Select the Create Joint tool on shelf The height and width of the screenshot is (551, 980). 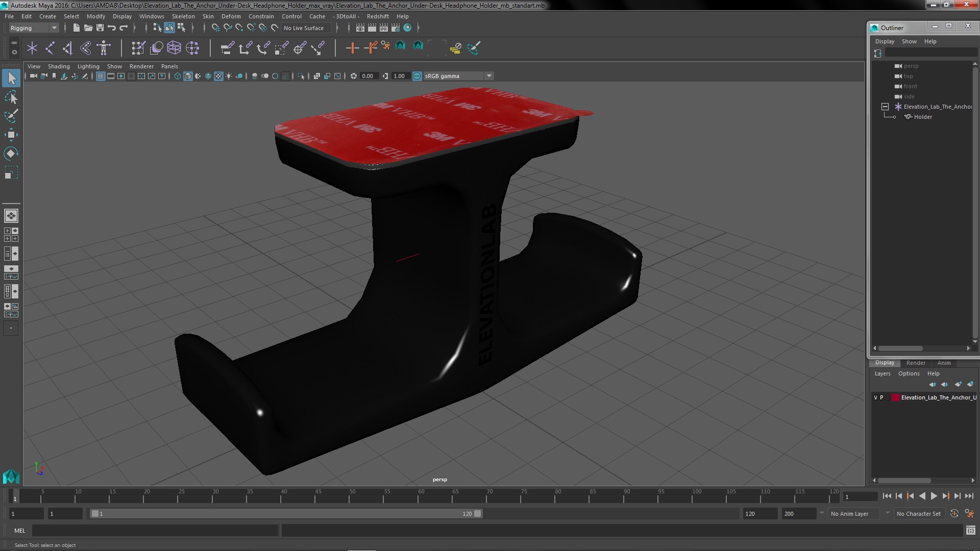(50, 48)
